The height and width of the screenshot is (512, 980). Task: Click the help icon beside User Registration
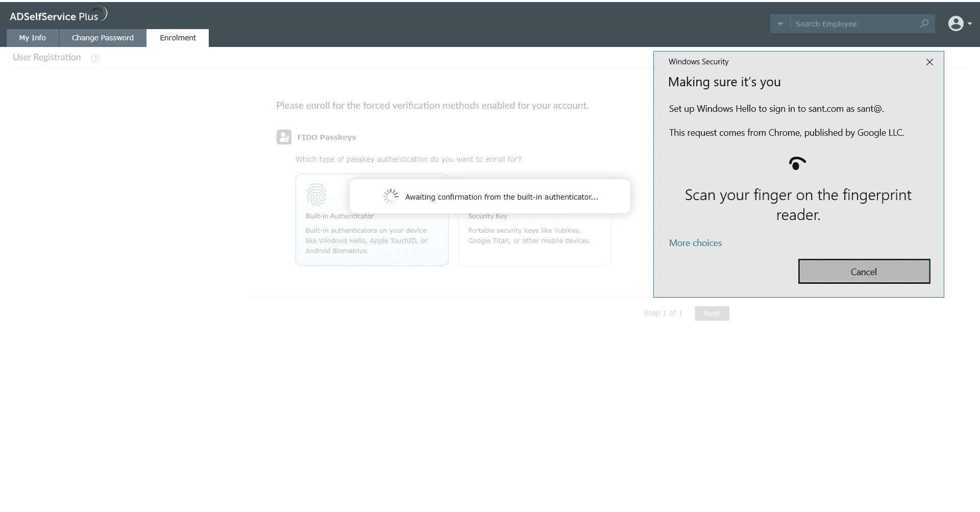tap(95, 59)
